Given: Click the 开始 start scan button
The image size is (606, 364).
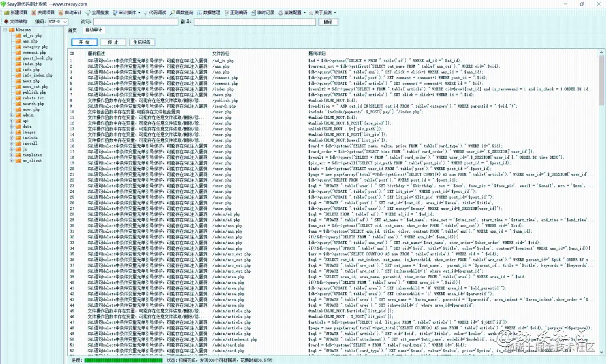Looking at the screenshot, I should 84,42.
